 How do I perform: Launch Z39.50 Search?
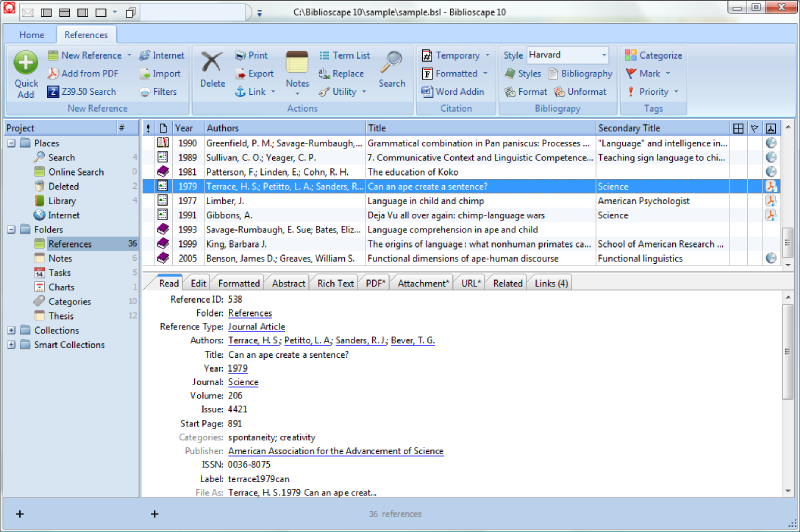[82, 92]
